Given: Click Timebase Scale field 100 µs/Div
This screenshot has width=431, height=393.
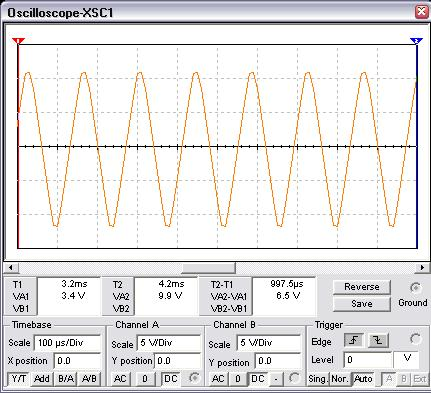Looking at the screenshot, I should coord(68,343).
